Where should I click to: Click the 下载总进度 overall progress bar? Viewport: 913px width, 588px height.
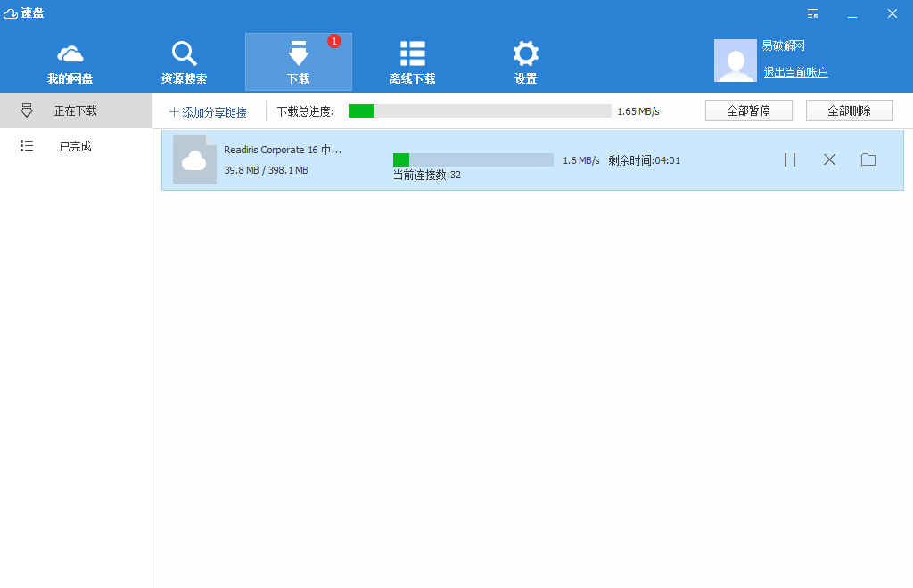pyautogui.click(x=480, y=111)
